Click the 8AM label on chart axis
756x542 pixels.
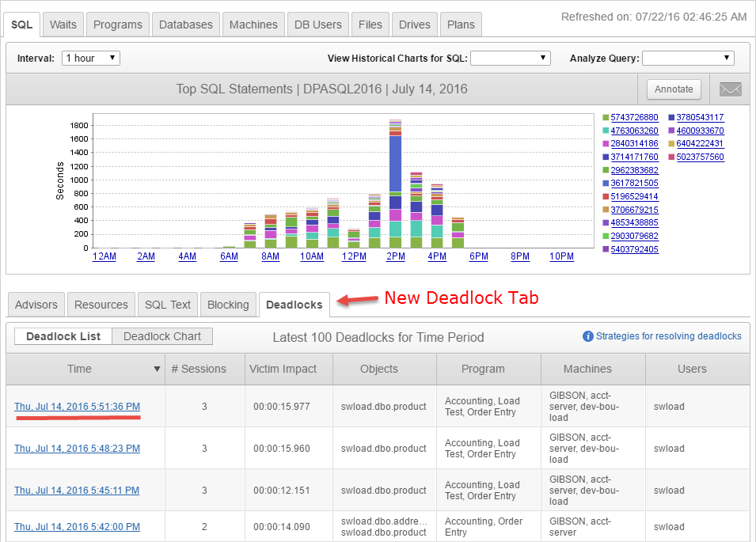coord(270,256)
